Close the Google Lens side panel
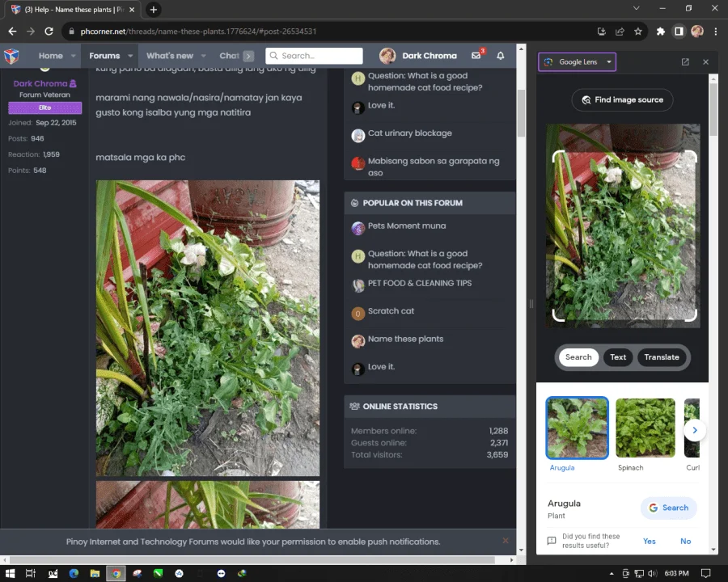The width and height of the screenshot is (728, 582). pyautogui.click(x=705, y=61)
